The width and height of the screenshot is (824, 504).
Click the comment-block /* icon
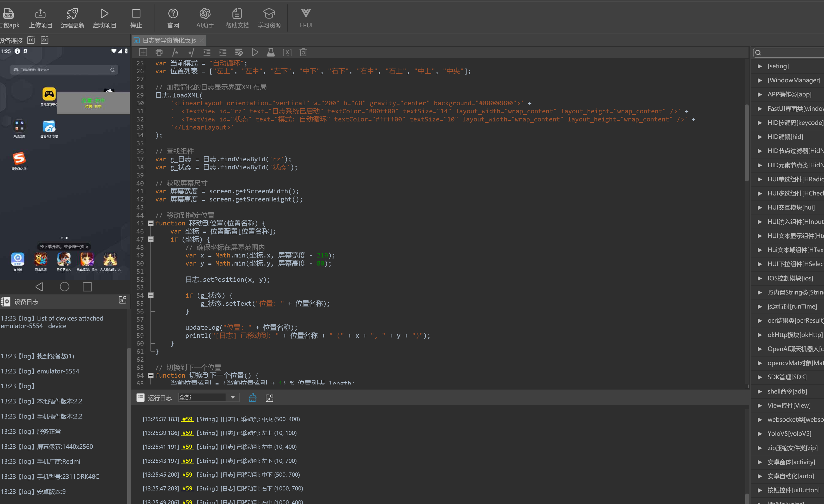tap(175, 52)
